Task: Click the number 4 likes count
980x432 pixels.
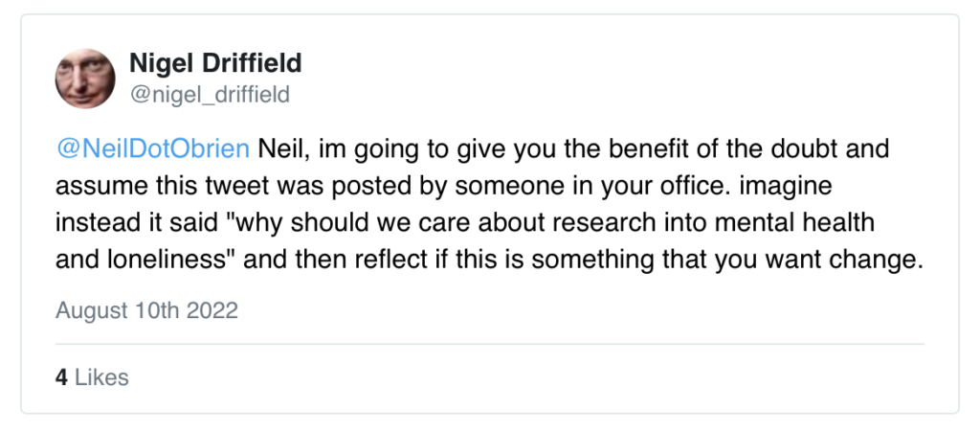Action: click(x=61, y=377)
